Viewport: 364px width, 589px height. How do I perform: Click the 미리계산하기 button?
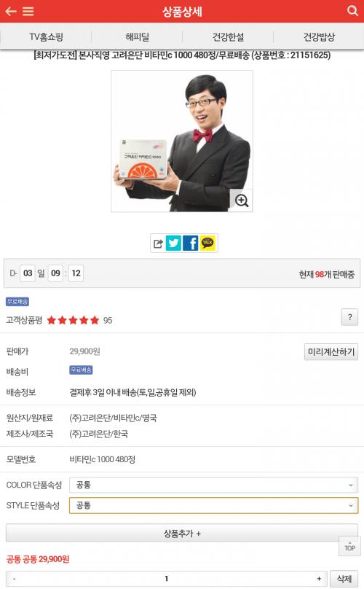click(x=331, y=352)
